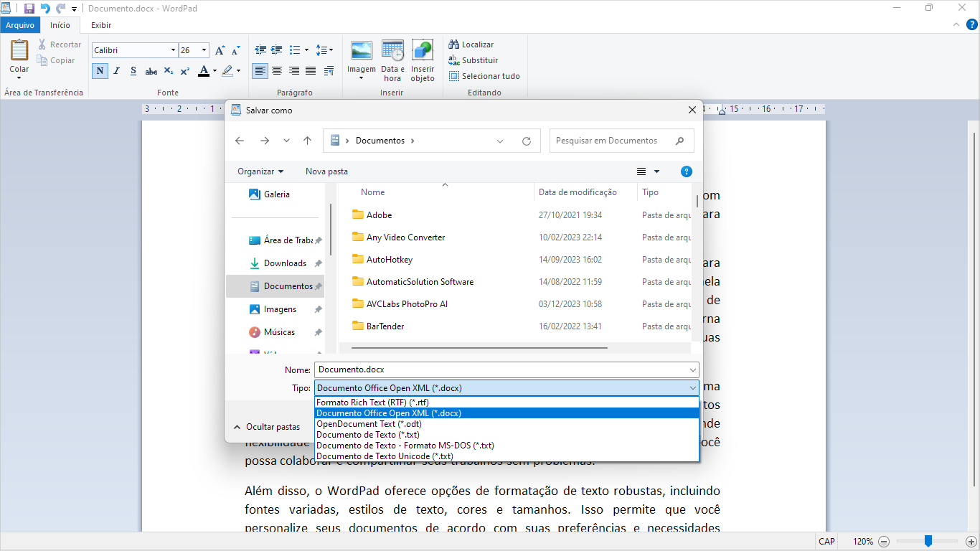Open the font color dropdown arrow
980x551 pixels.
pyautogui.click(x=215, y=71)
